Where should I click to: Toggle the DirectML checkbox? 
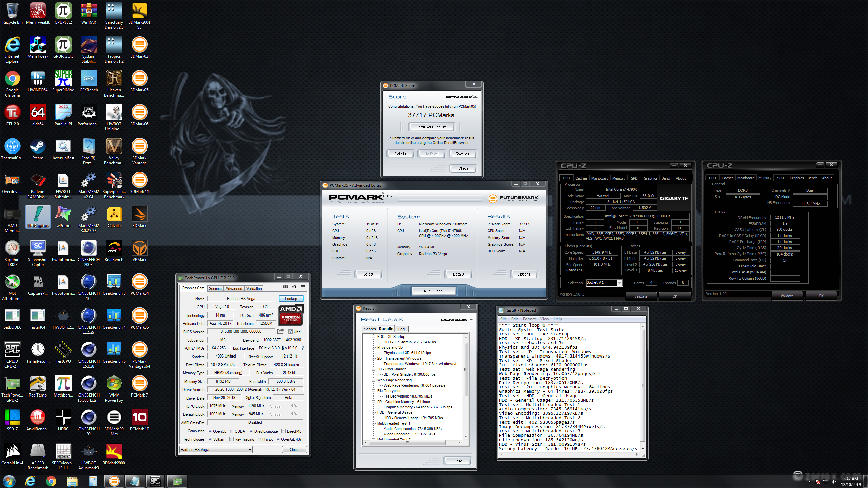[x=283, y=431]
